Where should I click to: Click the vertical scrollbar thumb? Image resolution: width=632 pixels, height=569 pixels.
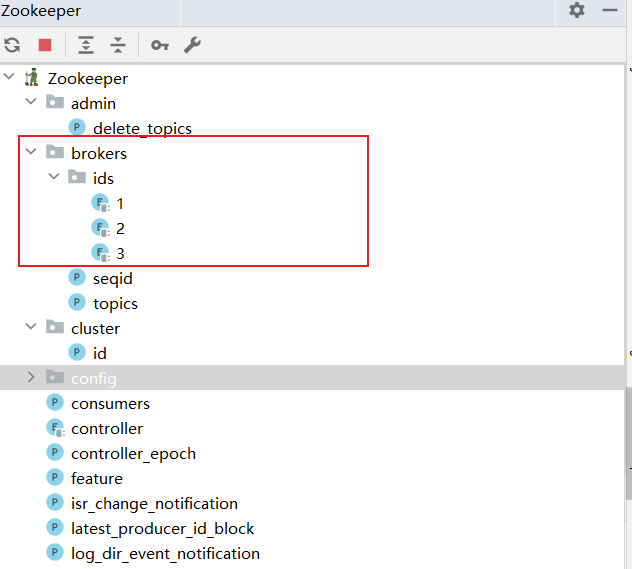pos(629,443)
